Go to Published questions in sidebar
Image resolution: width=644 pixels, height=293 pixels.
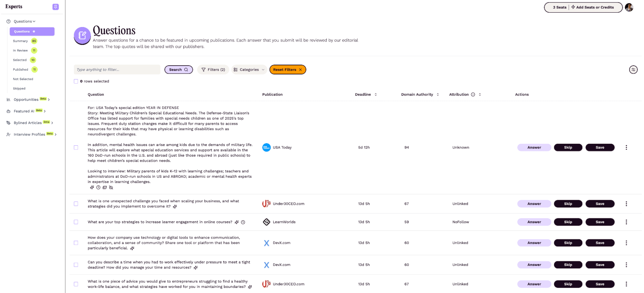tap(21, 69)
